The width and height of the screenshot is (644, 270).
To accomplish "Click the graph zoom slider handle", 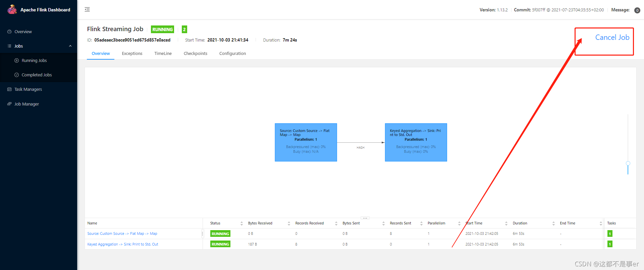I will (x=628, y=163).
